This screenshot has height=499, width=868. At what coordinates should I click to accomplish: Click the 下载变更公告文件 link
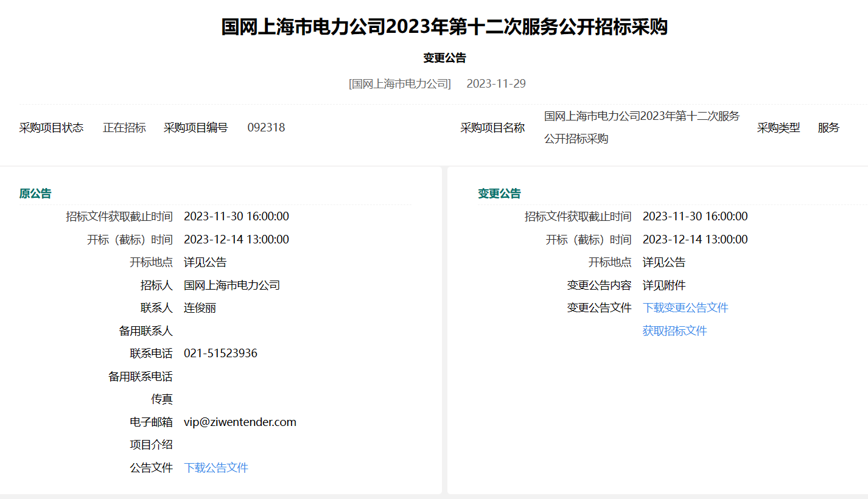coord(685,308)
